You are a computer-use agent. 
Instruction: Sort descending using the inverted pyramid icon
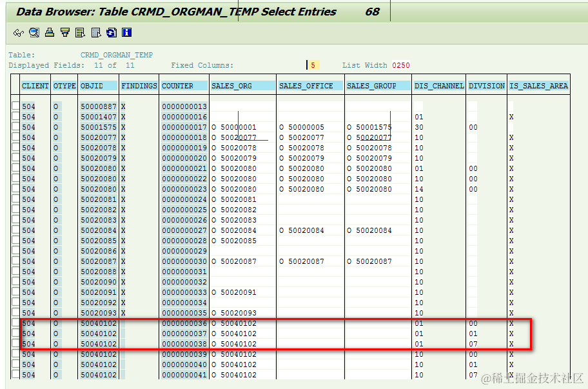(x=65, y=33)
